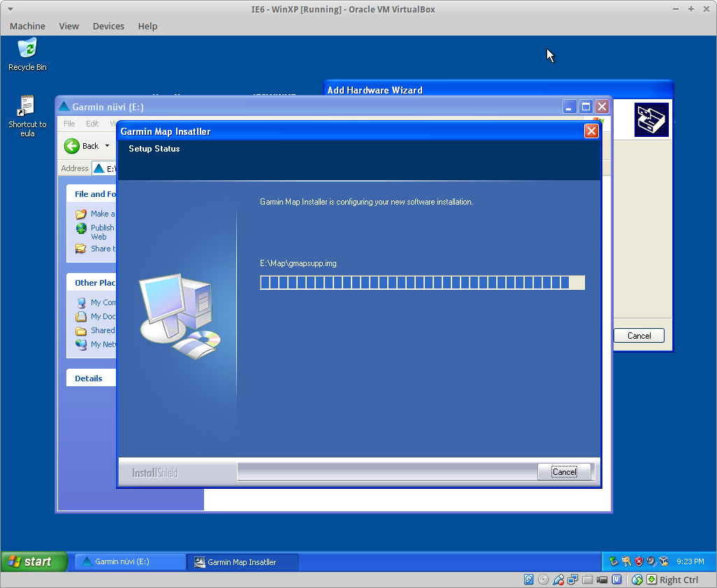Screen dimensions: 717x588
Task: Open the Devices menu in VirtualBox
Action: [x=108, y=26]
